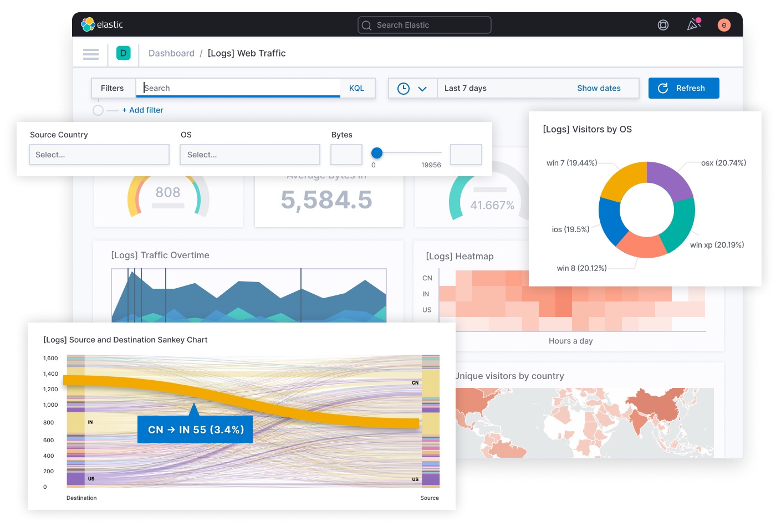Click the Elastic logo in header

point(102,24)
